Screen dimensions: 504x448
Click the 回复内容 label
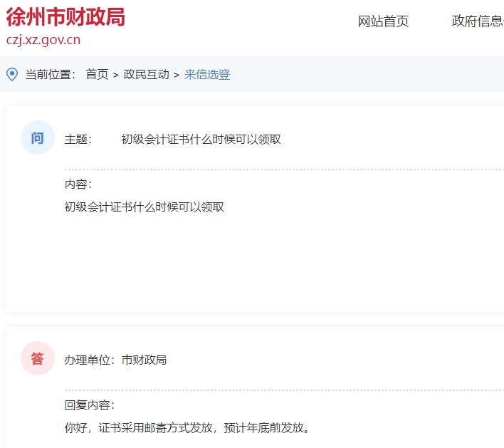(90, 405)
